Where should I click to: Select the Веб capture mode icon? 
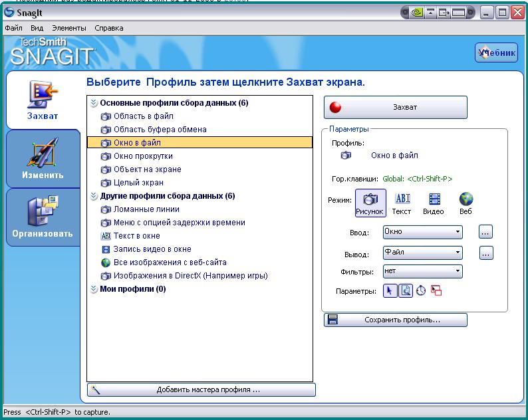(465, 203)
